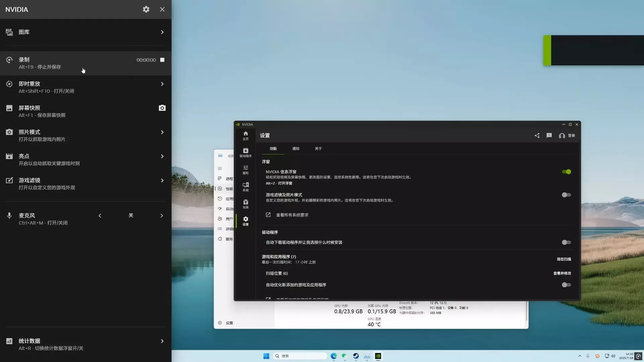Click the share icon in settings header
The height and width of the screenshot is (362, 644).
coord(537,135)
